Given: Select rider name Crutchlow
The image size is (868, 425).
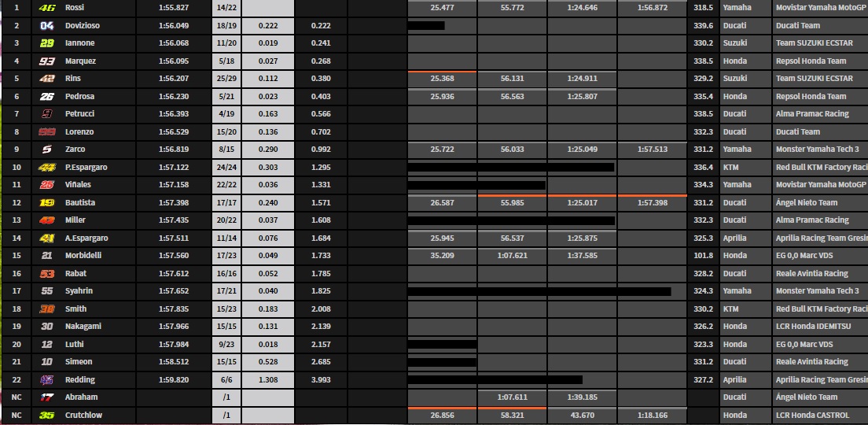Looking at the screenshot, I should 83,415.
